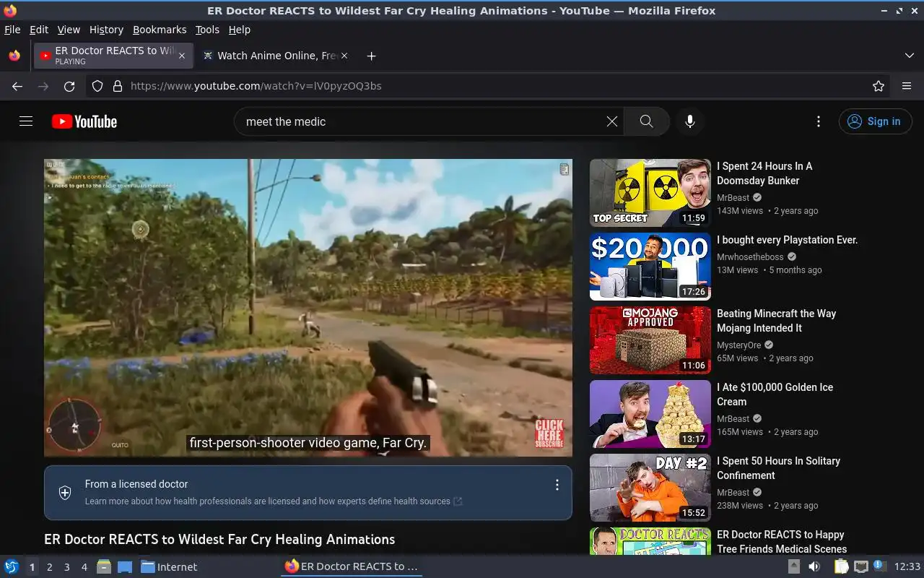The height and width of the screenshot is (578, 924).
Task: Open 'I Spent 50 Hours In Solitary Confinement' thumbnail
Action: click(650, 488)
